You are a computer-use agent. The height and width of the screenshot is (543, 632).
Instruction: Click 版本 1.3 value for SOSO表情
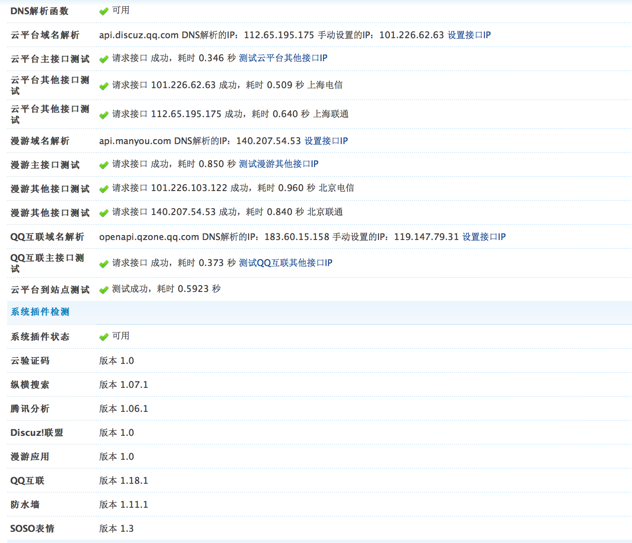pyautogui.click(x=116, y=528)
